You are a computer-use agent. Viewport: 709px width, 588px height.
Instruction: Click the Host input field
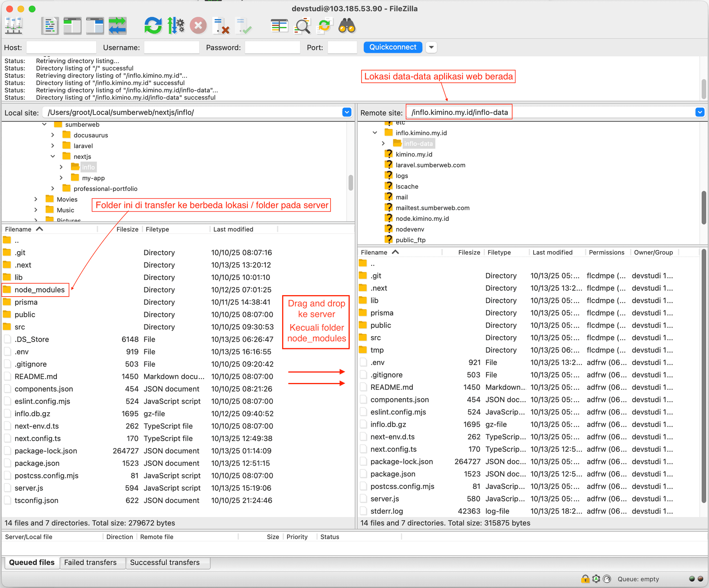tap(61, 48)
